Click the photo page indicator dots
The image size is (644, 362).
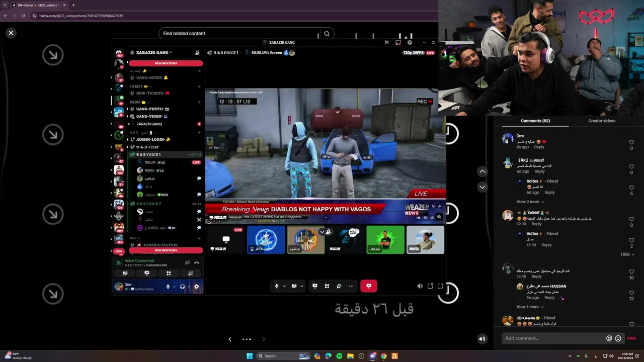[247, 339]
